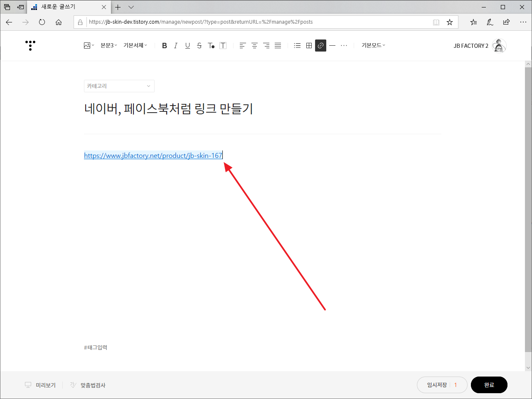Add notes with the pen icon
532x399 pixels.
[490, 22]
